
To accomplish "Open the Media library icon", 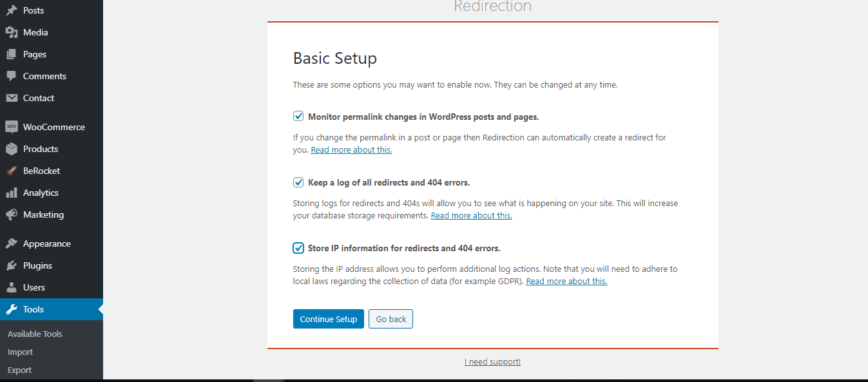I will [12, 32].
